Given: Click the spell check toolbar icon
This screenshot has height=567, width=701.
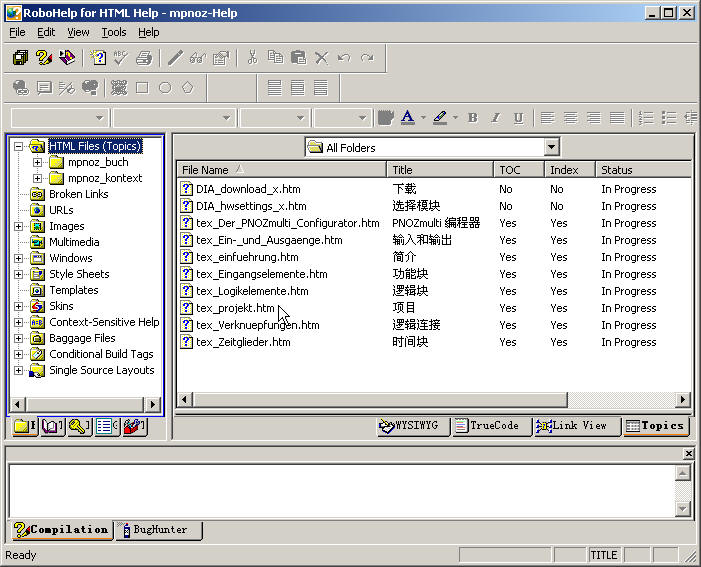Looking at the screenshot, I should [120, 58].
